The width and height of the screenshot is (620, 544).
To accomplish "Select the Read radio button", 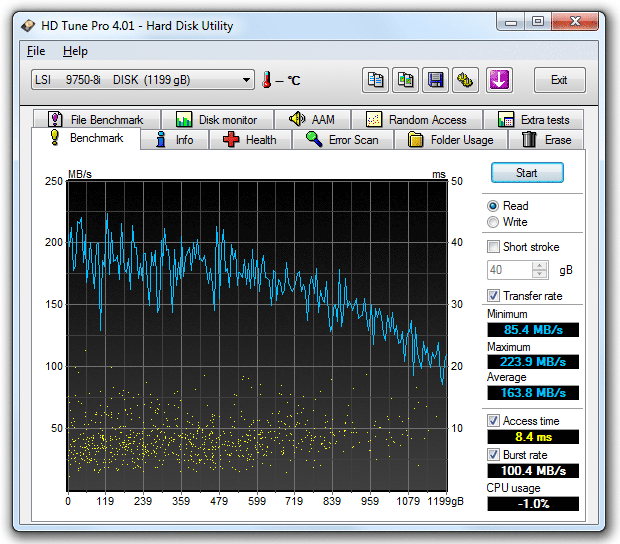I will coord(493,206).
